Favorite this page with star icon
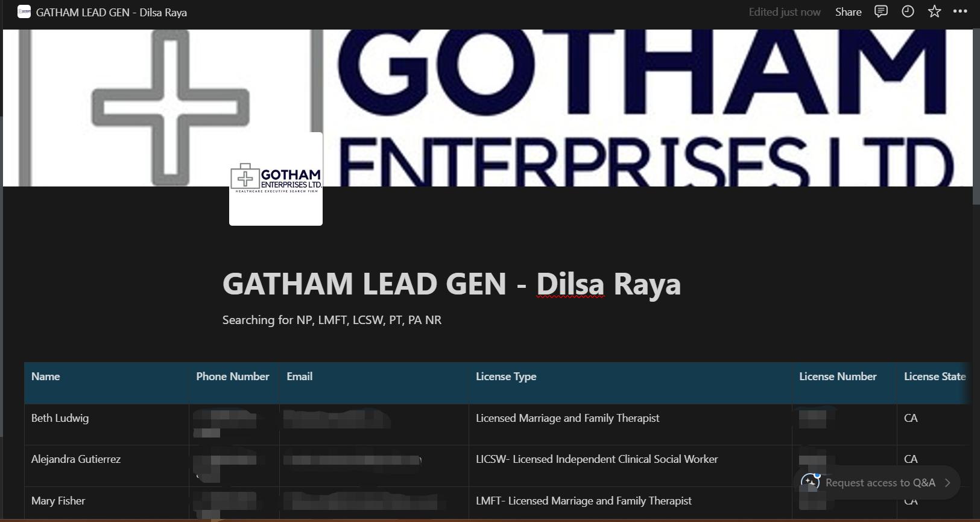980x522 pixels. coord(934,12)
